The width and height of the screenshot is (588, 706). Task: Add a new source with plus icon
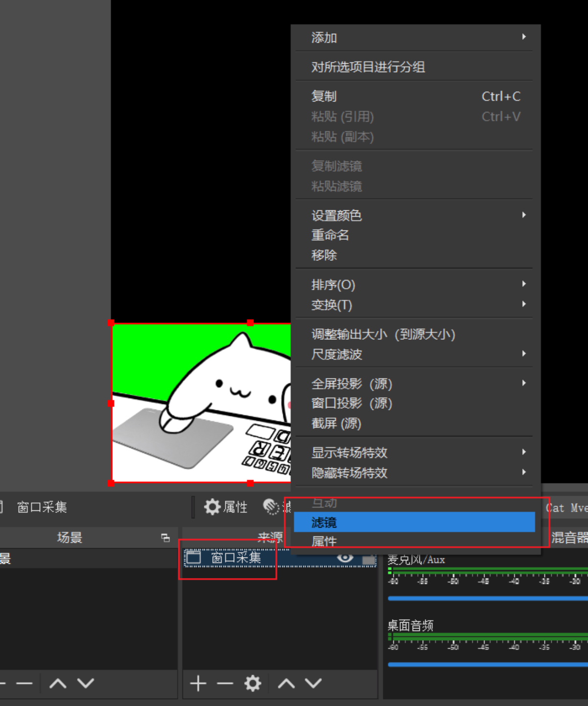click(x=198, y=683)
